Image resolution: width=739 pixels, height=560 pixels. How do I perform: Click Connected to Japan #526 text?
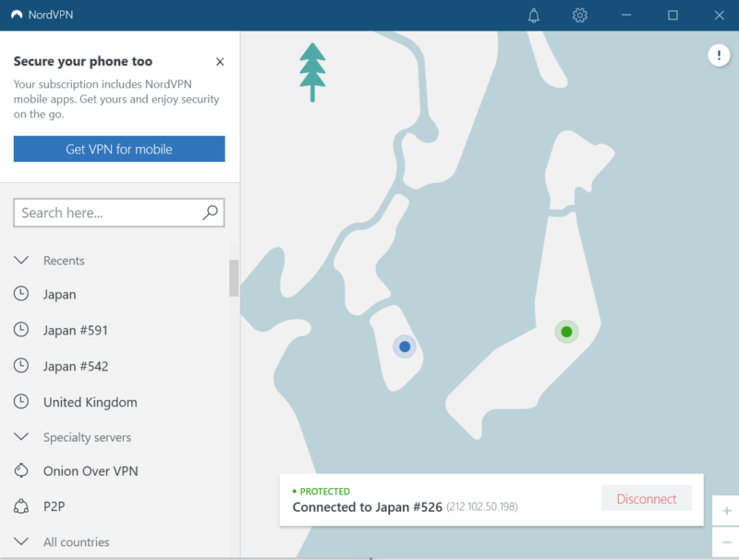(x=367, y=506)
